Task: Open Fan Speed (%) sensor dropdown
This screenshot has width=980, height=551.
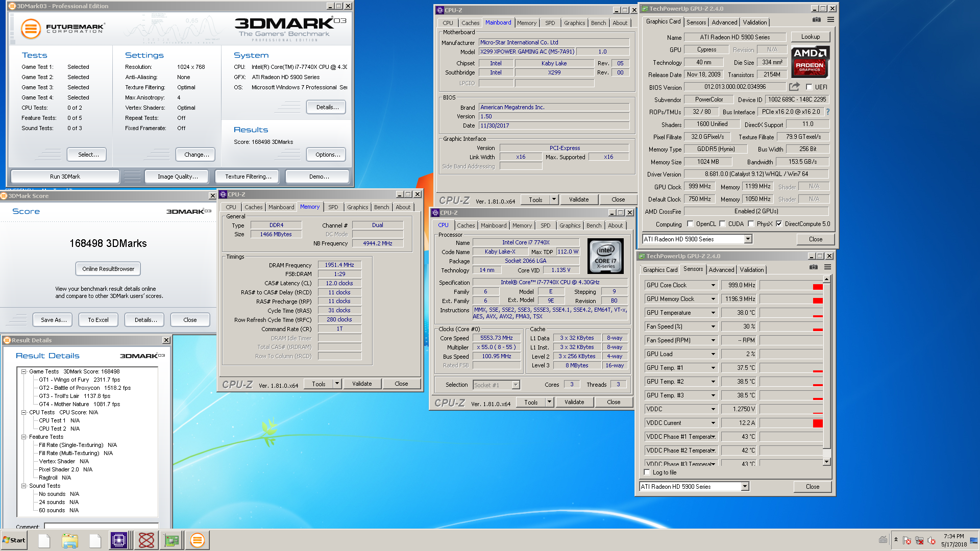Action: [x=713, y=327]
